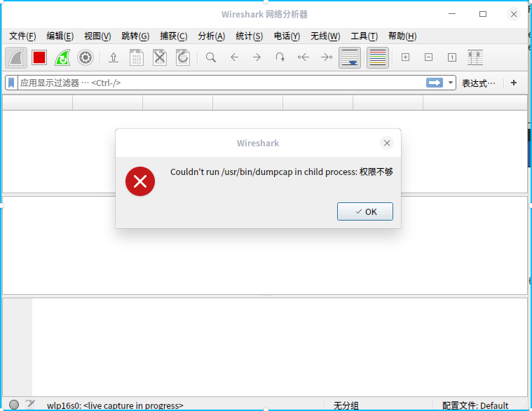Open display filter history dropdown arrow
The width and height of the screenshot is (532, 411).
(x=451, y=83)
